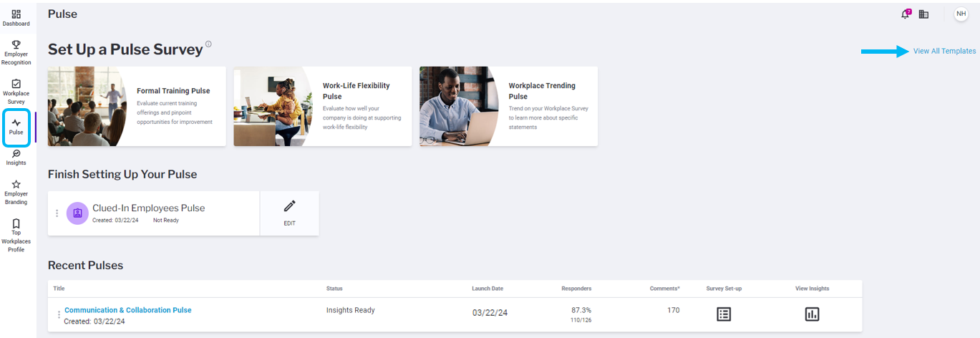Screen dimensions: 980x338
Task: Click the Edit pencil button
Action: [x=289, y=213]
